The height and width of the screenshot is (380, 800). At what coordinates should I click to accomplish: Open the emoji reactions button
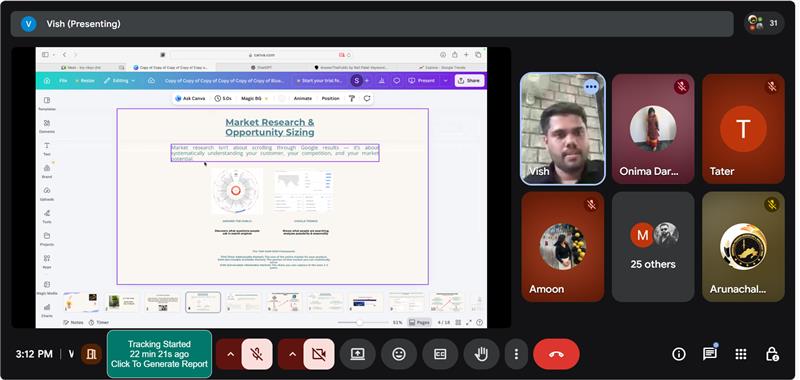[x=399, y=354]
